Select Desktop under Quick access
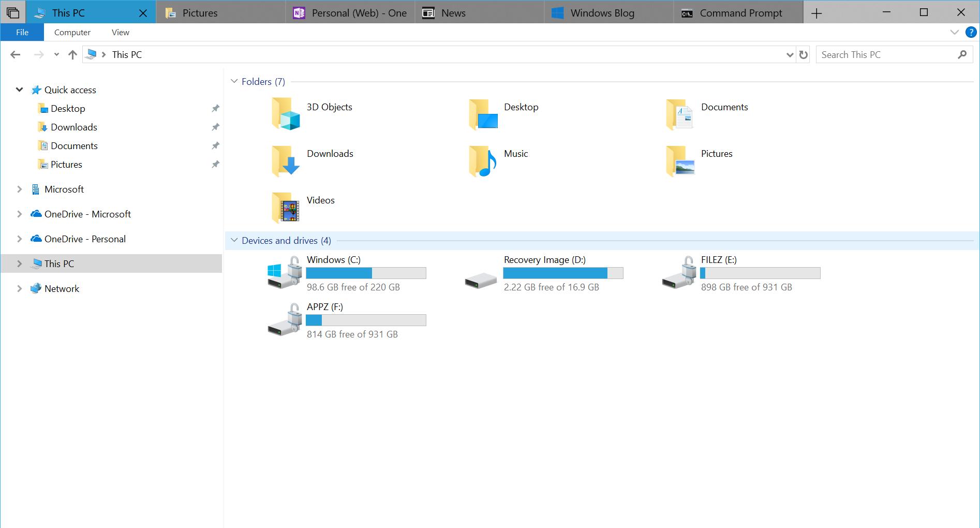The image size is (980, 528). tap(68, 109)
